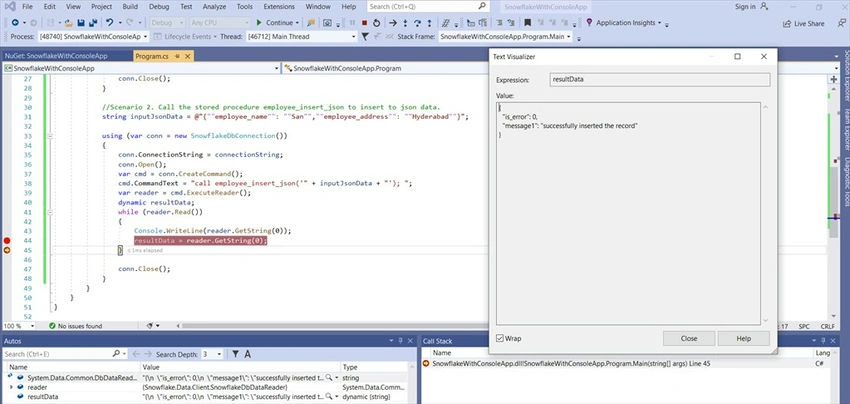The image size is (850, 404).
Task: Click the Show Next Statement arrow icon
Action: click(x=393, y=23)
